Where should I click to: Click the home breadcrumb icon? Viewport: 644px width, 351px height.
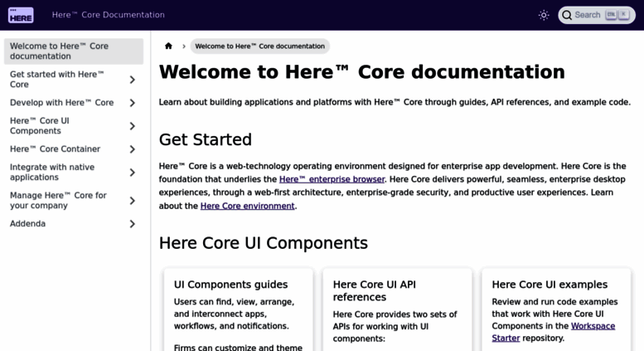pos(168,46)
